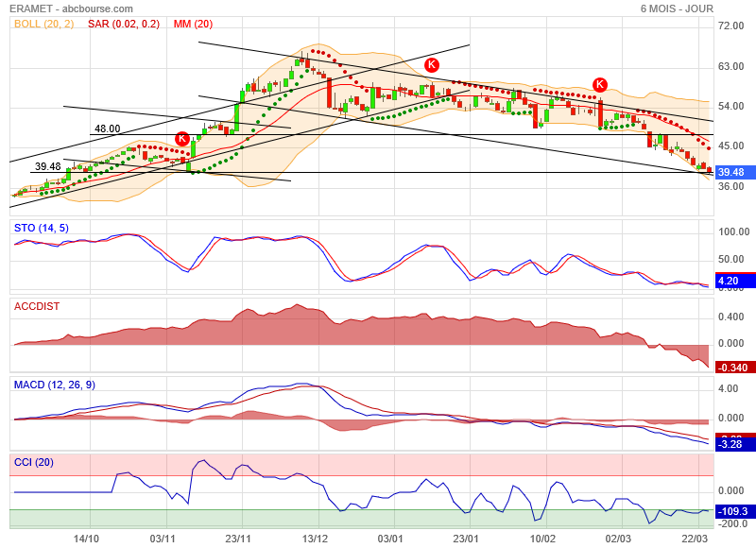The image size is (756, 548).
Task: Click the '14/10' date on the time axis
Action: [x=86, y=539]
